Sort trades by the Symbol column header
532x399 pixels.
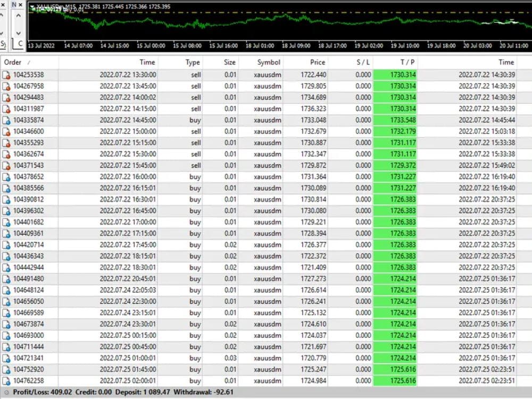[x=269, y=62]
